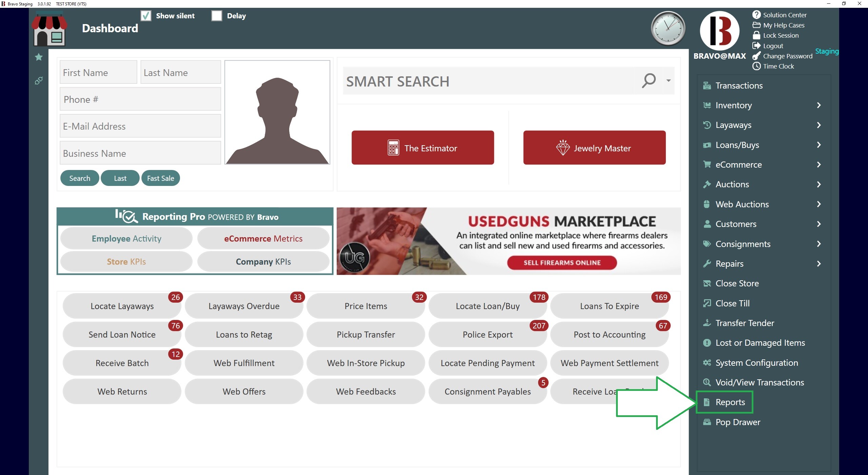Screen dimensions: 868x475
Task: Open Company KPIs report
Action: pyautogui.click(x=263, y=262)
